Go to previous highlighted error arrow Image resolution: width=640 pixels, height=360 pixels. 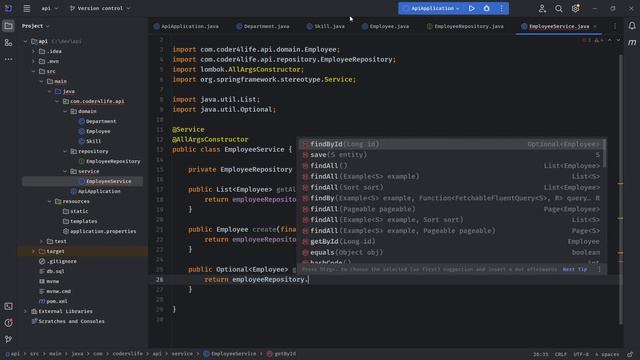(610, 40)
